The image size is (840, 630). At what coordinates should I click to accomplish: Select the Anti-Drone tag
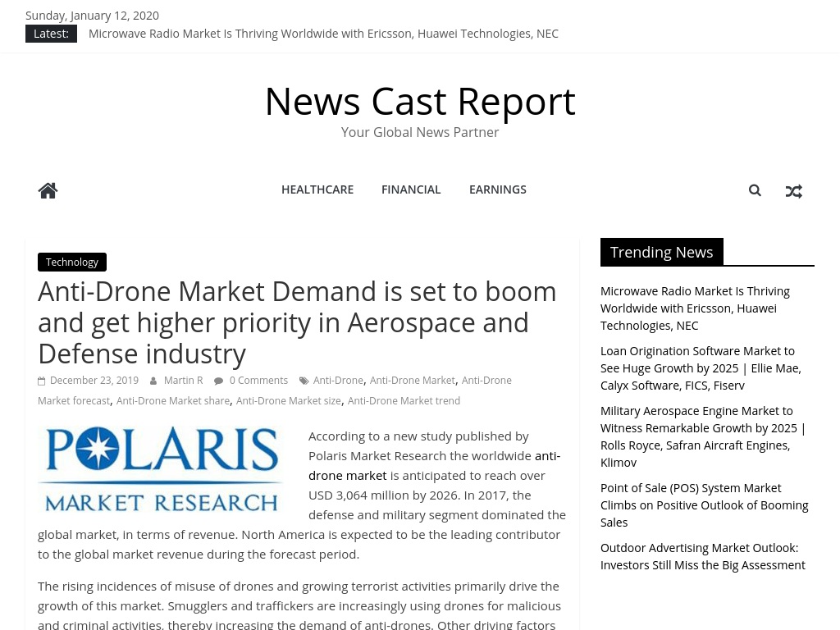point(338,381)
